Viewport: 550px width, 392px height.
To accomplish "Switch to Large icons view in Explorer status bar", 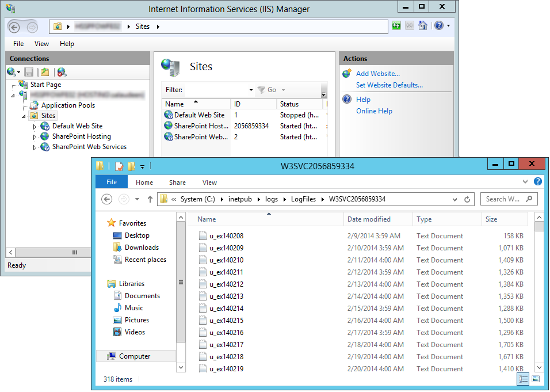I will coord(535,379).
